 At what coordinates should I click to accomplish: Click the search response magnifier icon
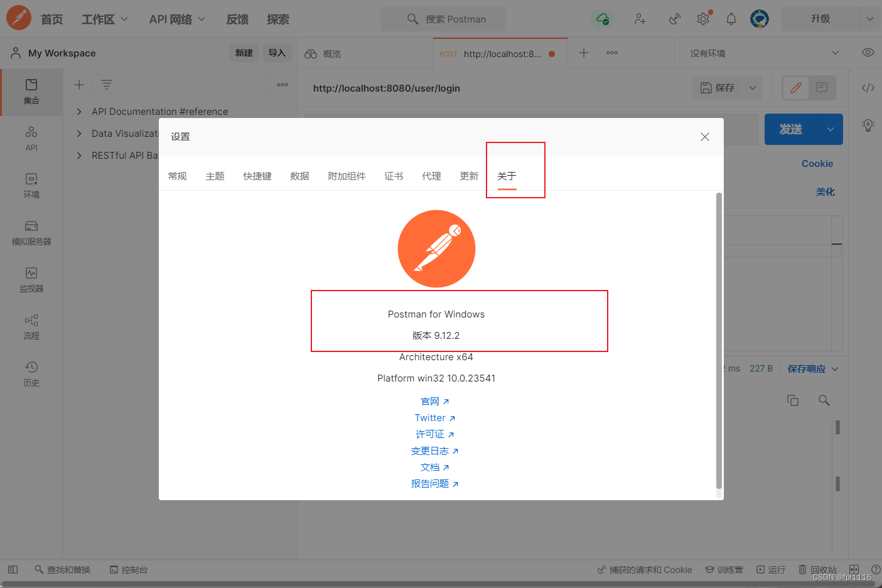pyautogui.click(x=824, y=400)
